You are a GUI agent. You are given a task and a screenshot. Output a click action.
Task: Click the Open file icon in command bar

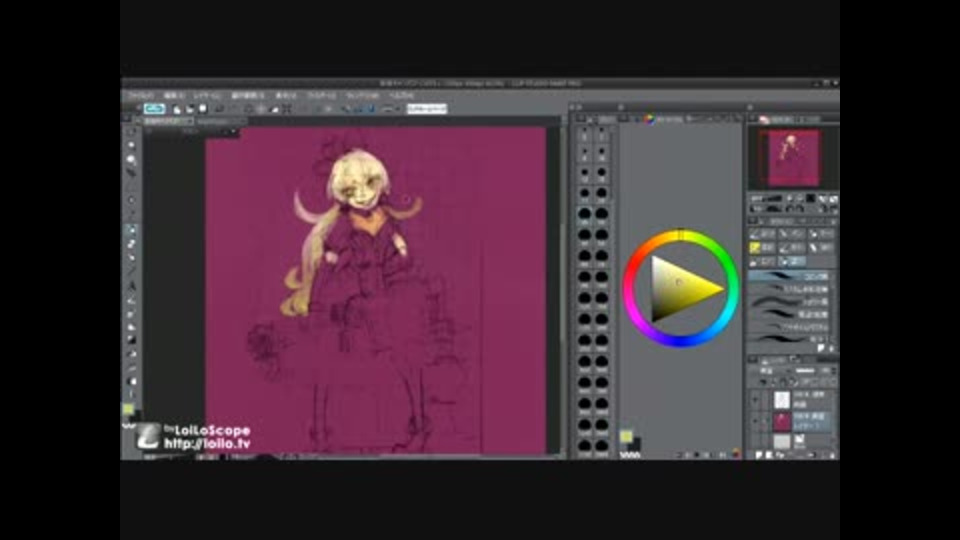pyautogui.click(x=190, y=109)
